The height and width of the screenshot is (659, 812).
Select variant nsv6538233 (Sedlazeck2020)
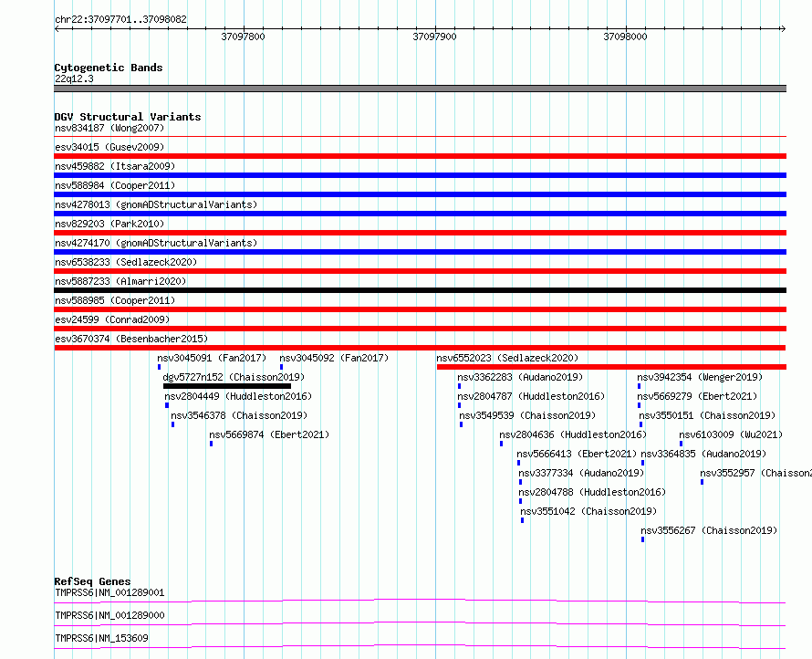pyautogui.click(x=126, y=262)
